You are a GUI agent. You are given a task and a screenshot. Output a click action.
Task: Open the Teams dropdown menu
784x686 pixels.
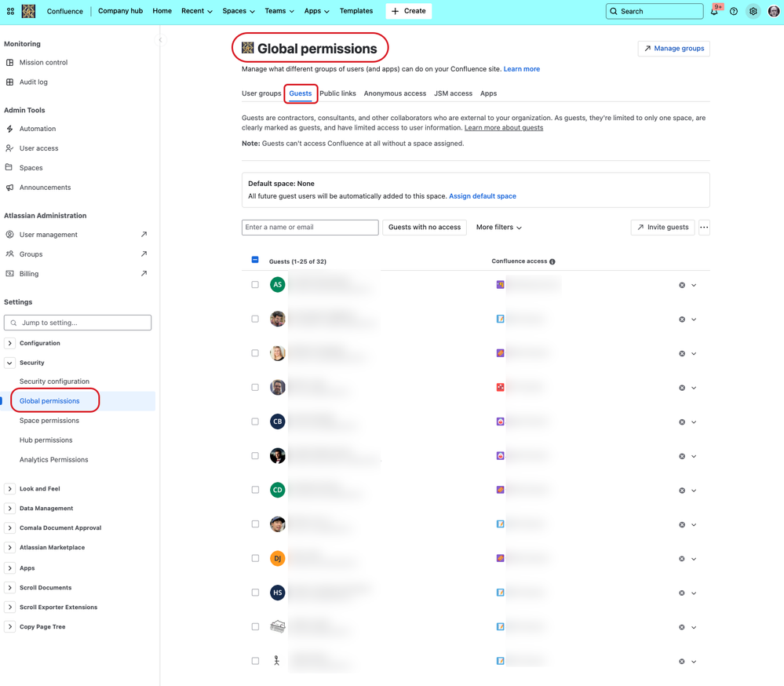coord(279,11)
